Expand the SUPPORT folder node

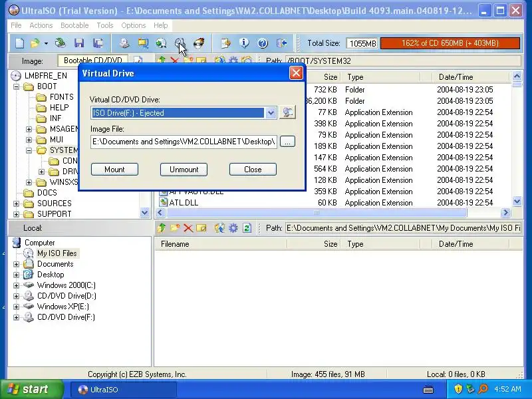pos(16,214)
